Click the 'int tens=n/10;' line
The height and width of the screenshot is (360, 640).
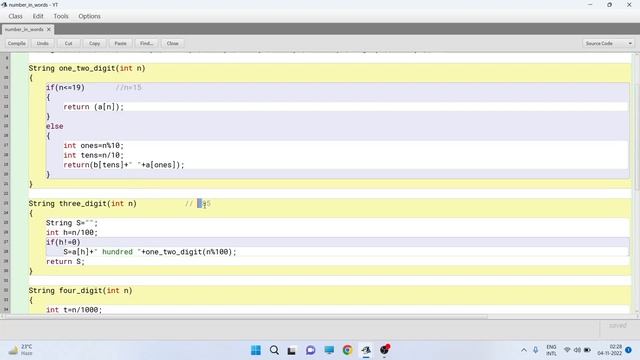93,155
